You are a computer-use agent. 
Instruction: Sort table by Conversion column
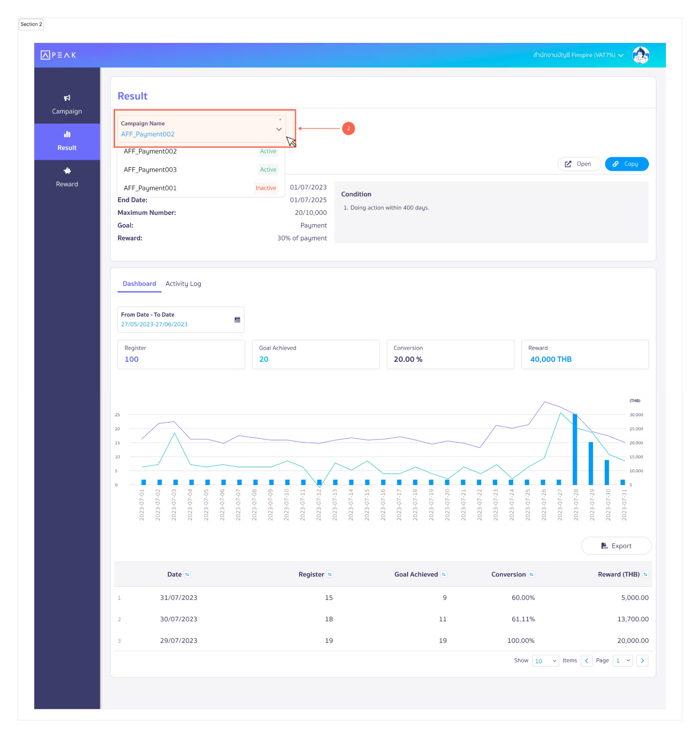tap(531, 575)
